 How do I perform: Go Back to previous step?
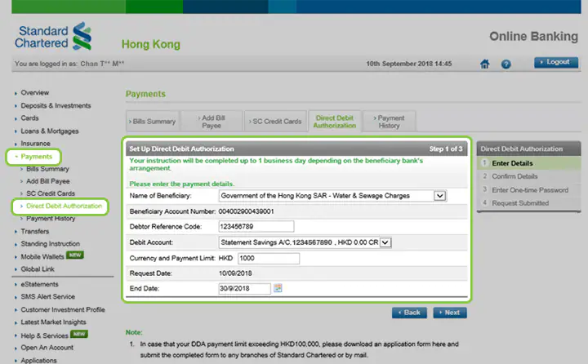coord(409,313)
